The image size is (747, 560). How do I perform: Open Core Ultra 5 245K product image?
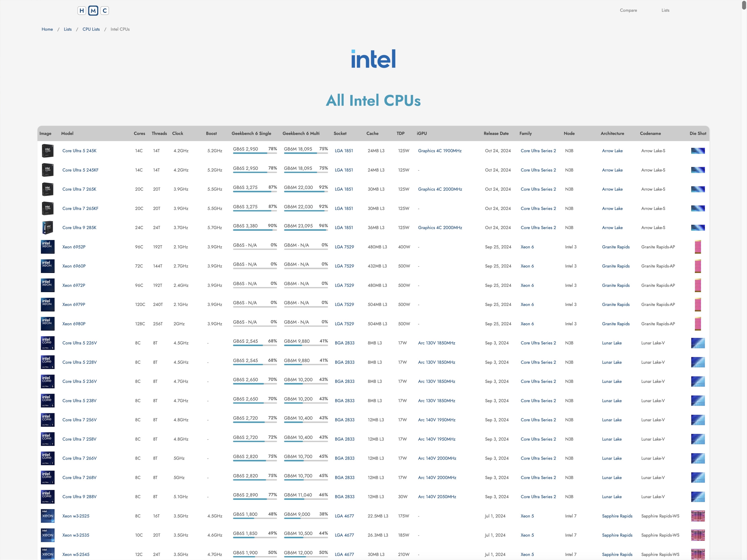coord(48,151)
